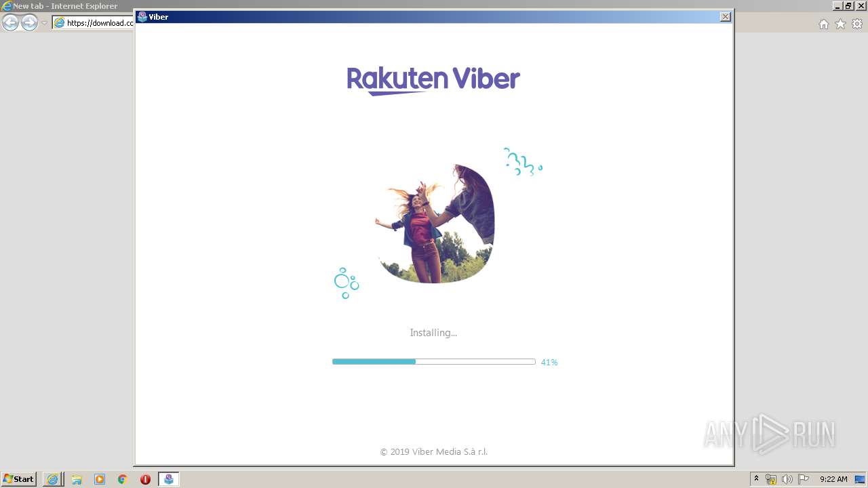Image resolution: width=868 pixels, height=488 pixels.
Task: Close the Viber installer window
Action: coord(725,17)
